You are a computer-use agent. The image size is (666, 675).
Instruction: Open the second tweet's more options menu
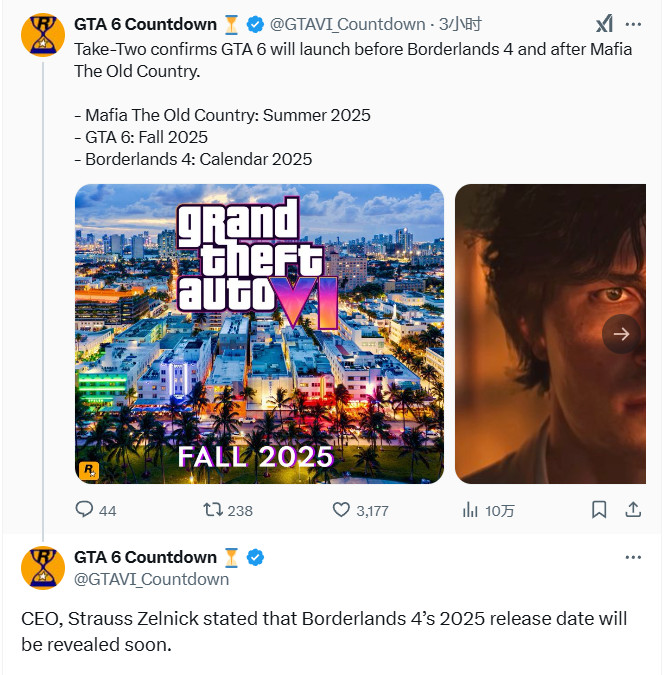coord(633,557)
